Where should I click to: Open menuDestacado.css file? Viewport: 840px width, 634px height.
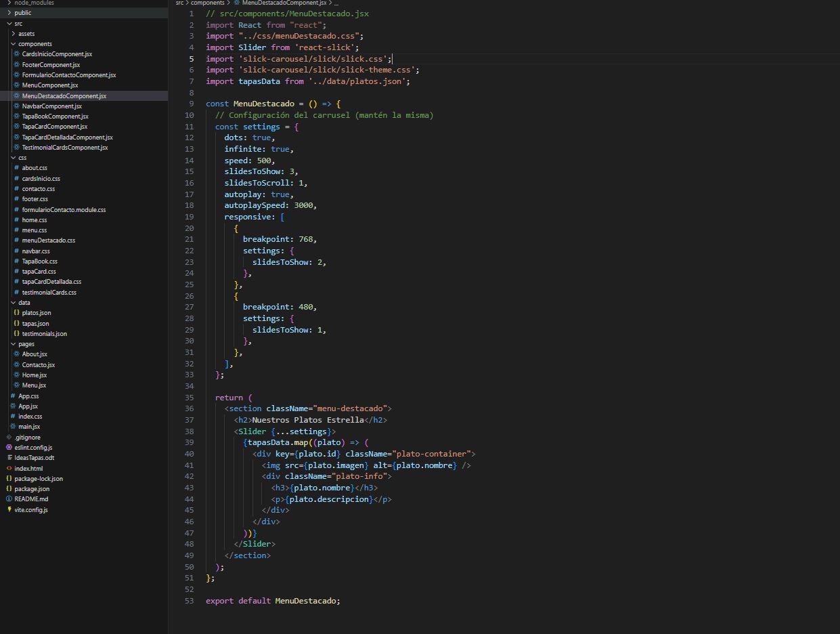[49, 240]
